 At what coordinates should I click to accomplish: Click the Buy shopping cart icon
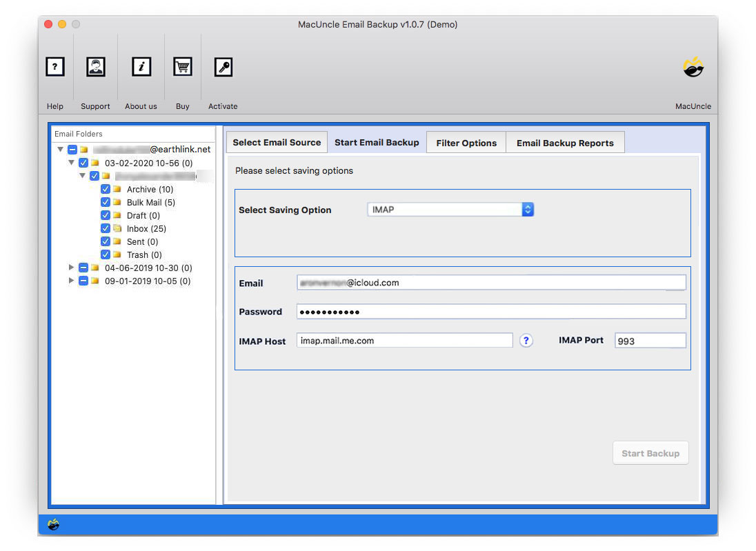182,66
